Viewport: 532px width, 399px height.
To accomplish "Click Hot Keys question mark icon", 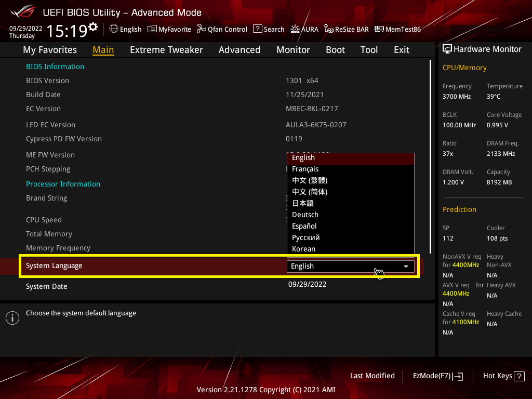I will point(519,376).
